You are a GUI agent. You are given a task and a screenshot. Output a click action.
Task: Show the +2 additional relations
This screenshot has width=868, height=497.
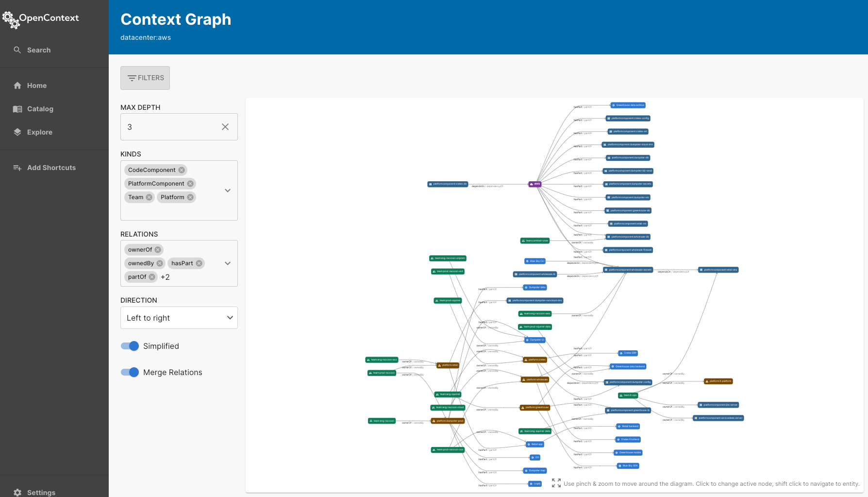(x=165, y=277)
